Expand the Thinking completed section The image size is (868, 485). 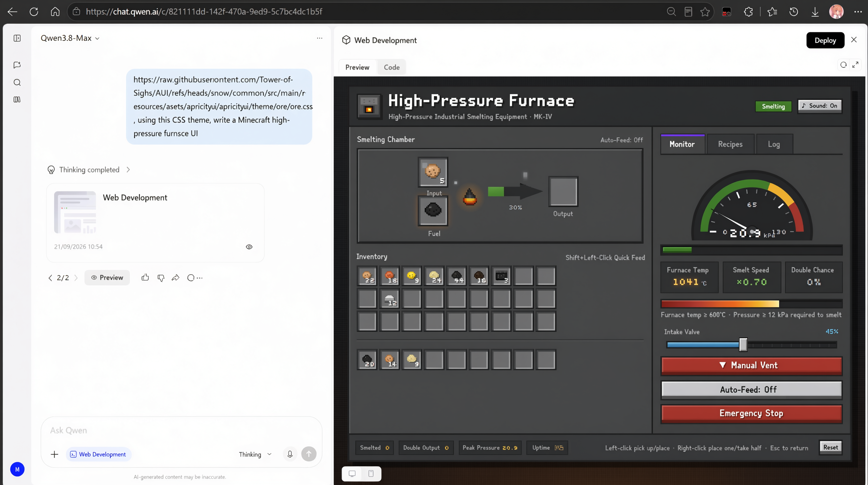pos(89,170)
